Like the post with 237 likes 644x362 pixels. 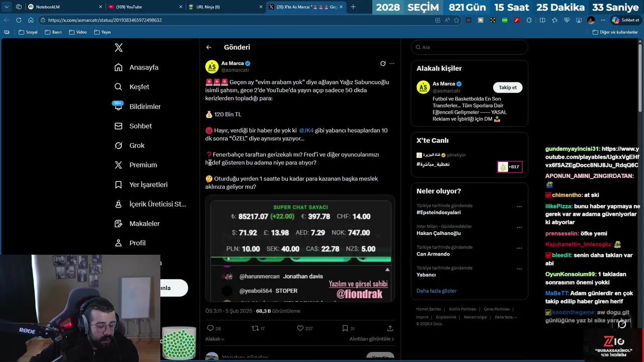[x=305, y=328]
